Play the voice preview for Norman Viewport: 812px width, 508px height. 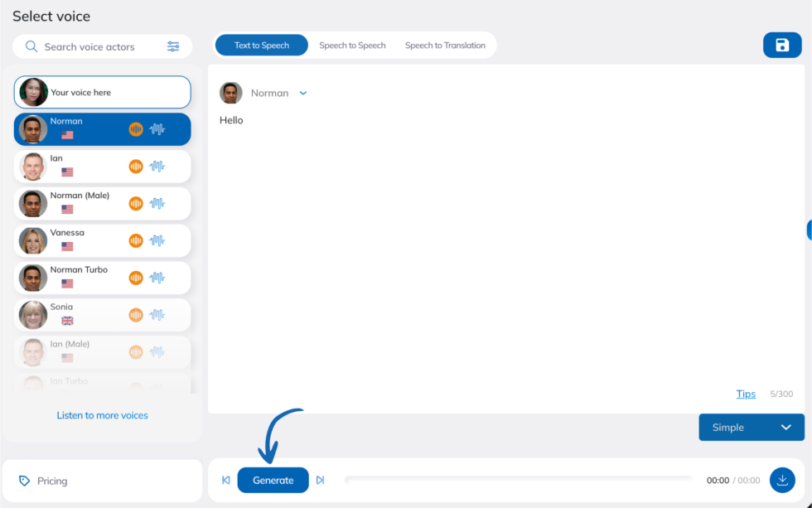(x=136, y=129)
